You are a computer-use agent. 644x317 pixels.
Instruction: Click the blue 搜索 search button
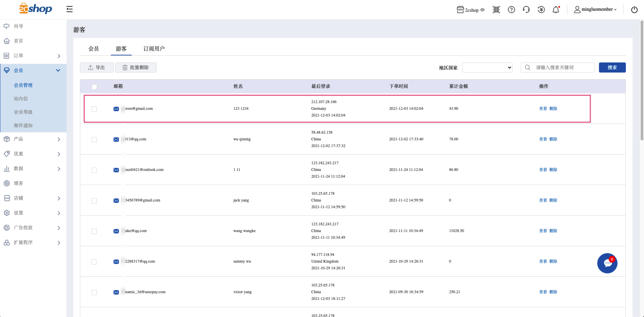tap(612, 67)
